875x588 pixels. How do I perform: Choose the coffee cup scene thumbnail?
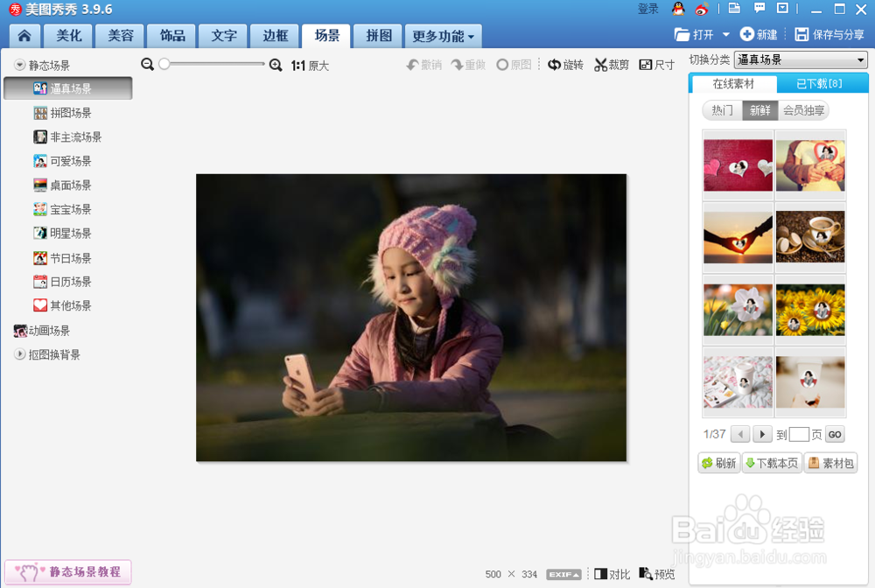tap(810, 237)
